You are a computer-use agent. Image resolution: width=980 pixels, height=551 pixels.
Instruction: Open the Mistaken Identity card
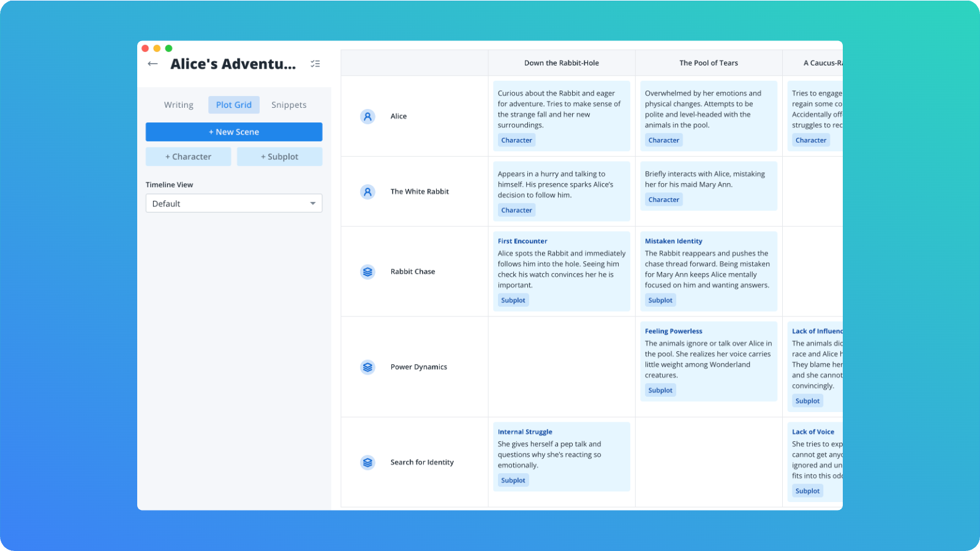tap(708, 271)
